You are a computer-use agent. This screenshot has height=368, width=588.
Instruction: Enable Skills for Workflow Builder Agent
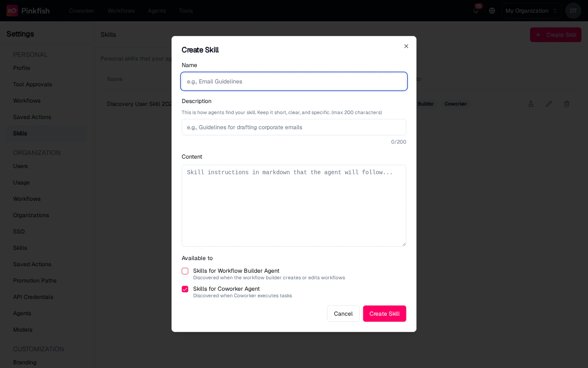pos(185,271)
